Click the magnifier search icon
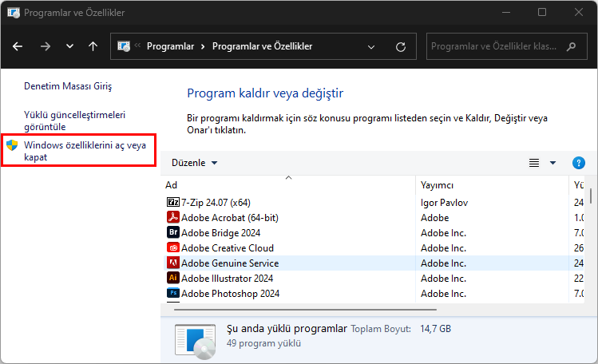The image size is (598, 364). [572, 46]
